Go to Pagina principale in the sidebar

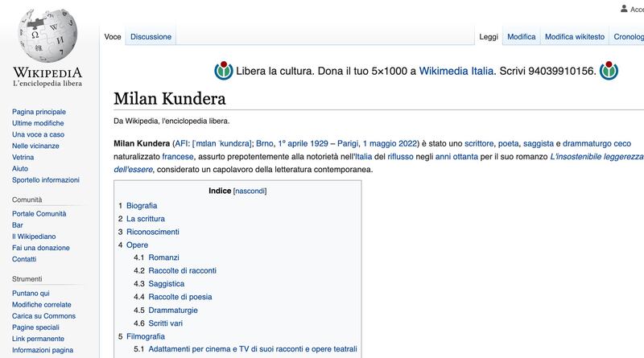click(39, 112)
